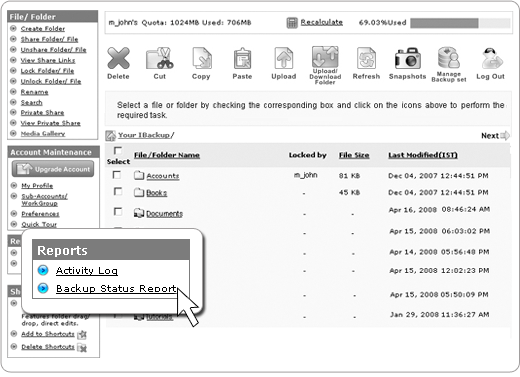Screen dimensions: 520x377
Task: Open View Share Links
Action: (48, 60)
